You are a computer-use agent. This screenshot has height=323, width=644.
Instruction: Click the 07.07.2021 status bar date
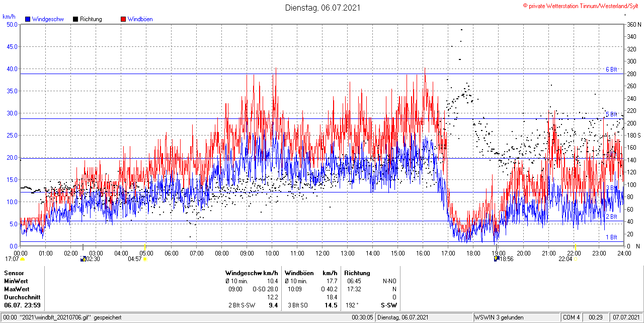pos(625,317)
